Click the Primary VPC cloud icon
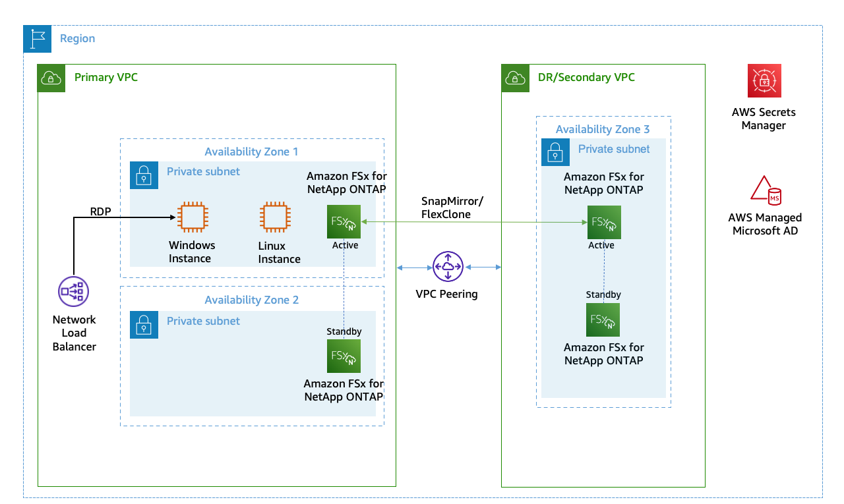Screen dimensions: 844x504 pos(51,78)
